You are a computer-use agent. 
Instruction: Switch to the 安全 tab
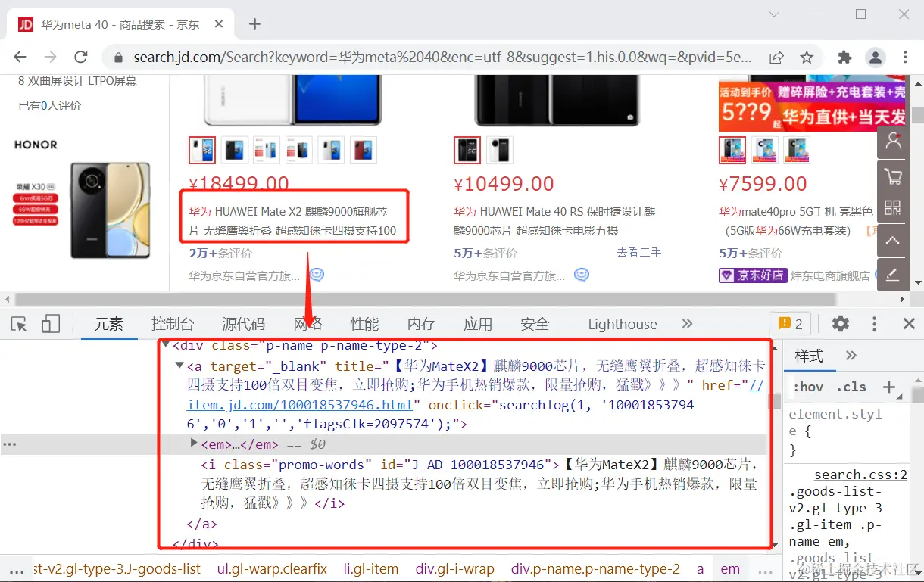pyautogui.click(x=535, y=324)
